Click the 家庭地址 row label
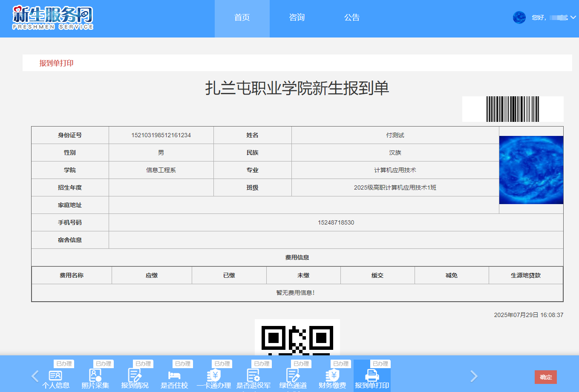The width and height of the screenshot is (579, 392). (70, 205)
